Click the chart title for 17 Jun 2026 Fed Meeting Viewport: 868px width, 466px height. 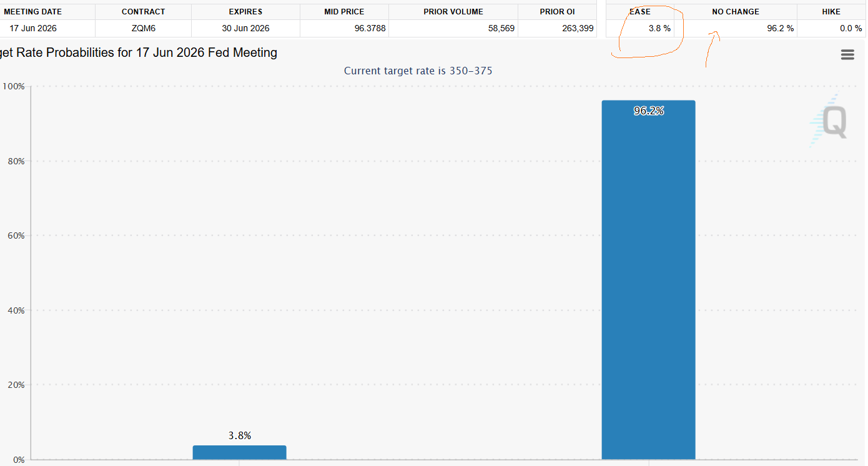point(139,53)
